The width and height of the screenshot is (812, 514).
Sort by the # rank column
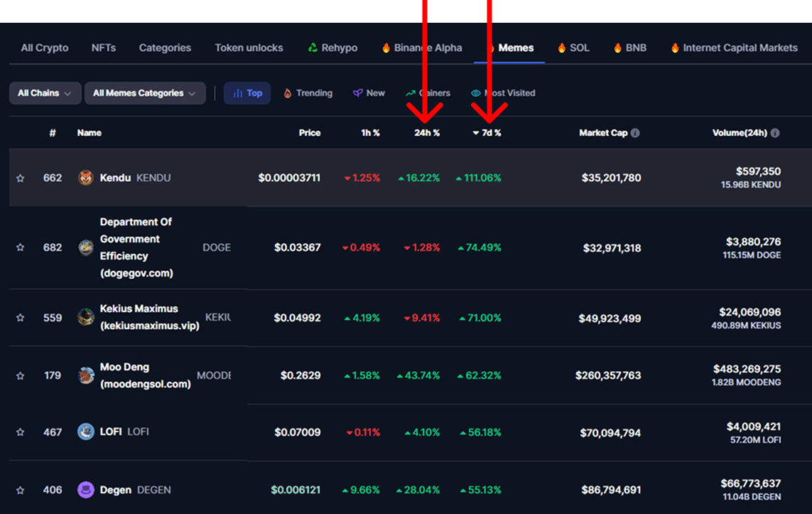coord(53,133)
